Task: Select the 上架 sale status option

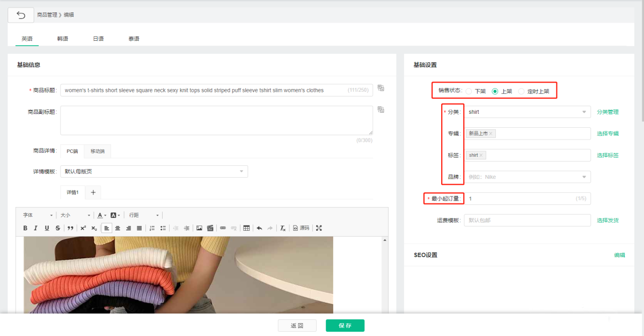Action: pos(495,91)
